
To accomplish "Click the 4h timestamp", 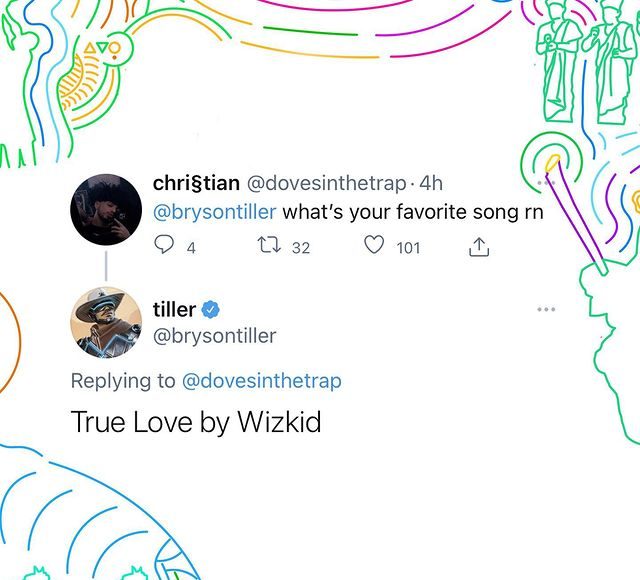I will click(x=431, y=183).
